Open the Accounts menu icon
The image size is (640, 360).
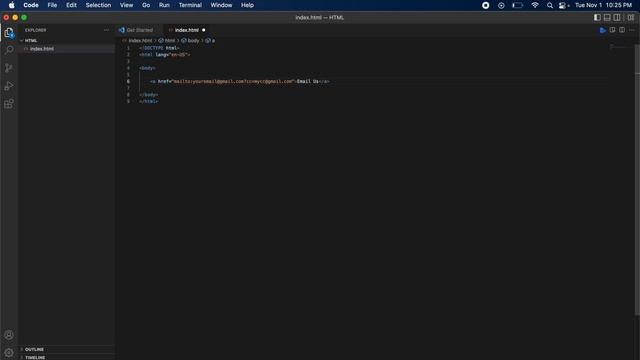9,335
